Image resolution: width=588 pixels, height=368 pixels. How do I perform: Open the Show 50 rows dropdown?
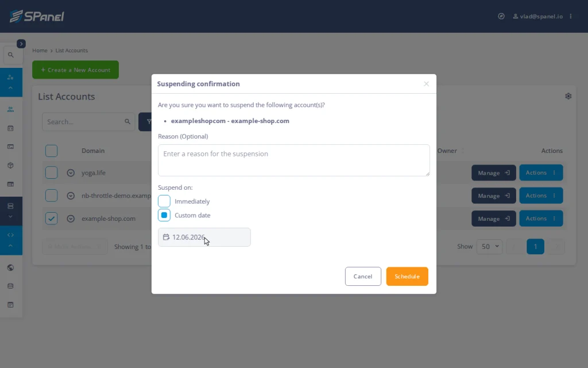(x=489, y=246)
